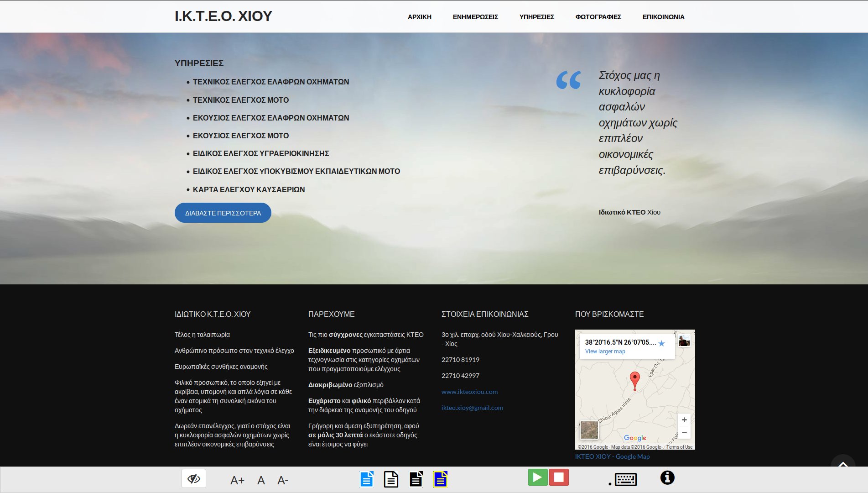Click the Ι.Κ.Τ.Ε.Ο. ΧΙΟΥ site logo
The width and height of the screenshot is (868, 493).
coord(223,16)
